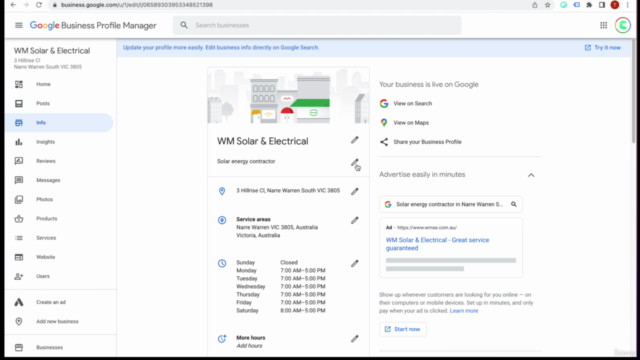Click the Businesses icon
The width and height of the screenshot is (640, 360).
[x=19, y=347]
